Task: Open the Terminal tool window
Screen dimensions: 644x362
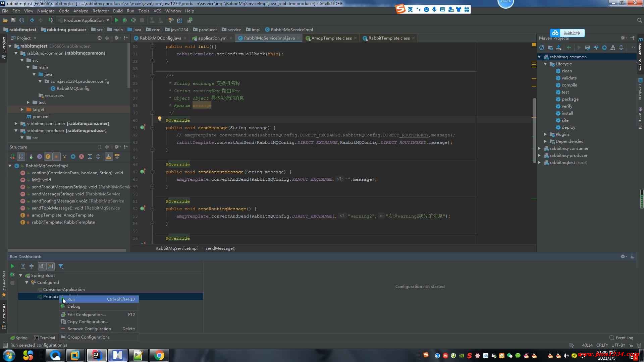Action: click(x=45, y=338)
